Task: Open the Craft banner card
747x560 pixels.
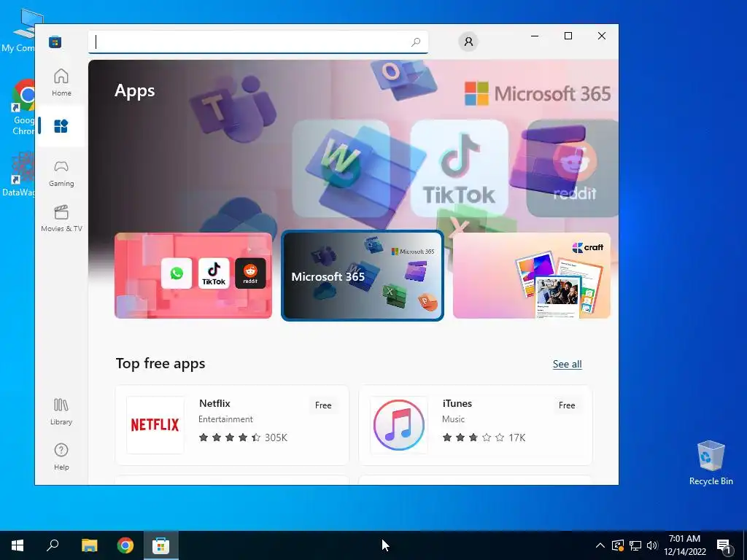Action: [x=532, y=275]
